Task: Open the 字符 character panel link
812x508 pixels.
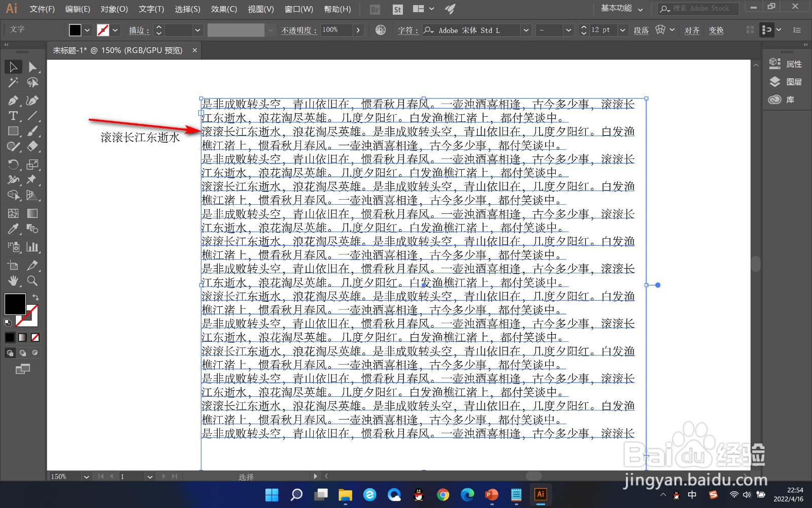Action: coord(407,30)
